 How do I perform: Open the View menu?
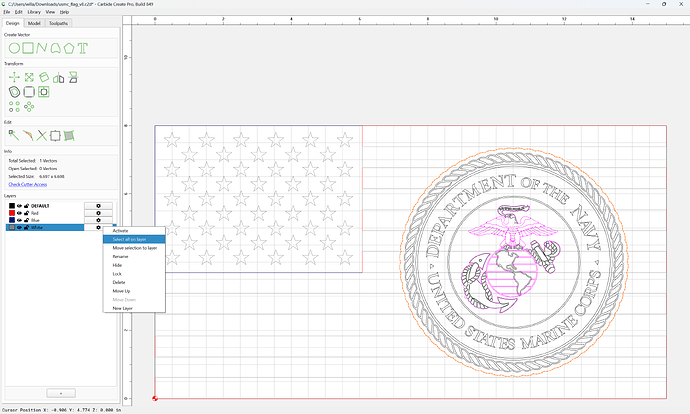tap(51, 12)
